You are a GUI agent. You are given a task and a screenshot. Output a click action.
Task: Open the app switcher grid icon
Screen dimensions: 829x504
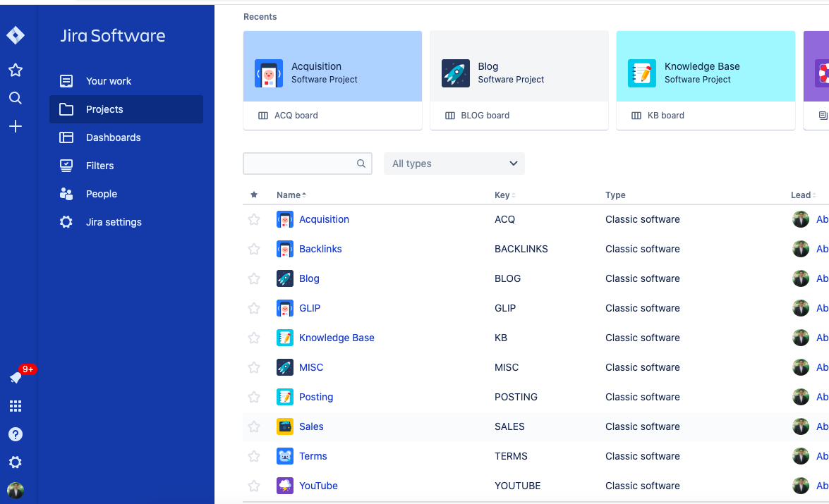[16, 406]
